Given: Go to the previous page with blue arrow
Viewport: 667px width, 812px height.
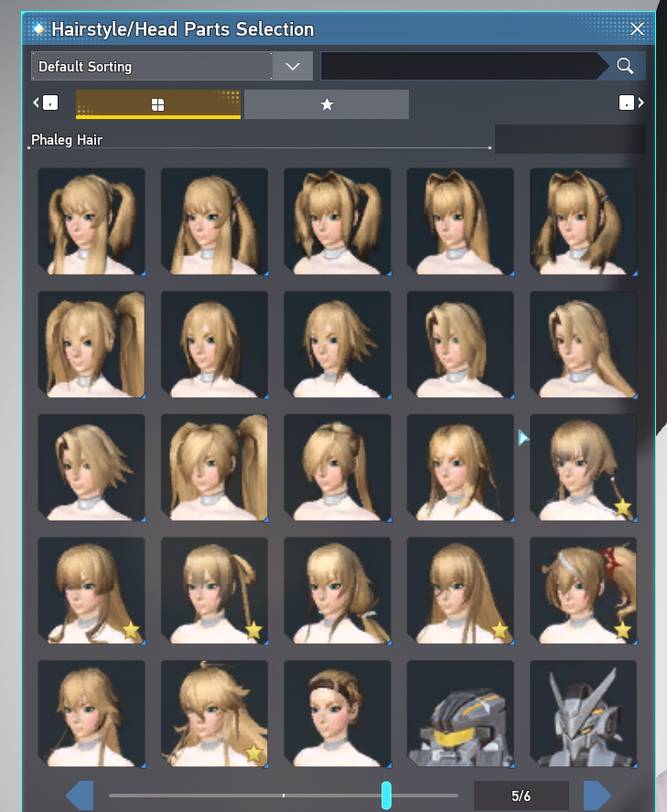Looking at the screenshot, I should (80, 795).
